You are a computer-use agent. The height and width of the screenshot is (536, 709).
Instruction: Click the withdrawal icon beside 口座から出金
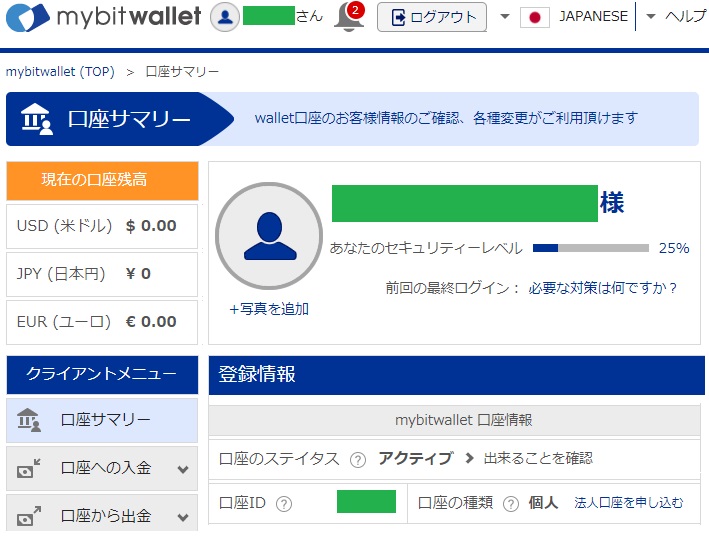pos(28,516)
